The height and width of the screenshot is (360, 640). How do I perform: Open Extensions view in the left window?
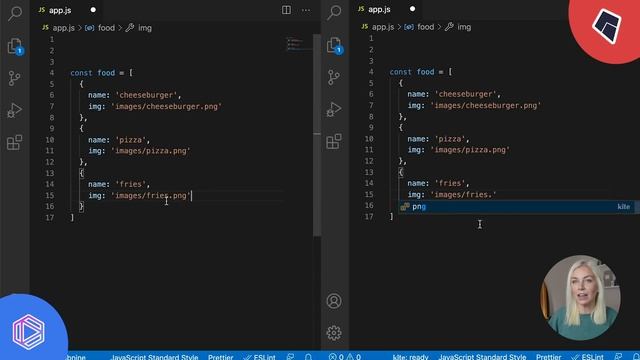point(14,142)
